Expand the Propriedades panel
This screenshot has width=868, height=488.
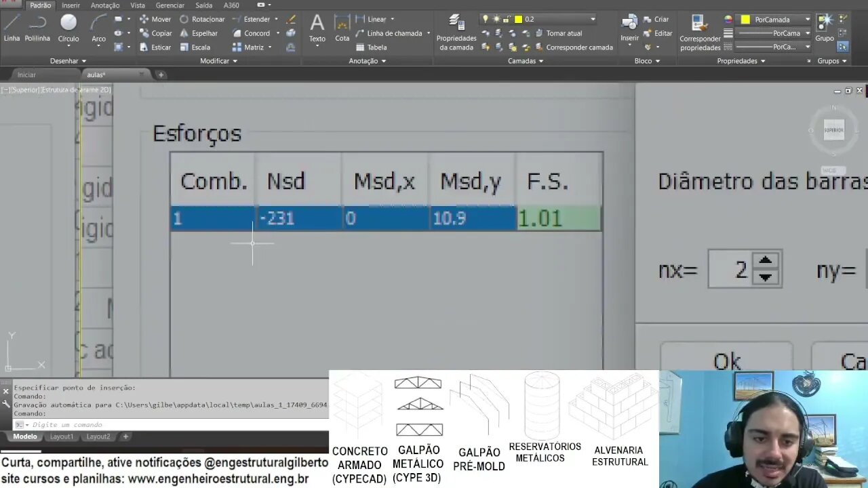point(741,61)
